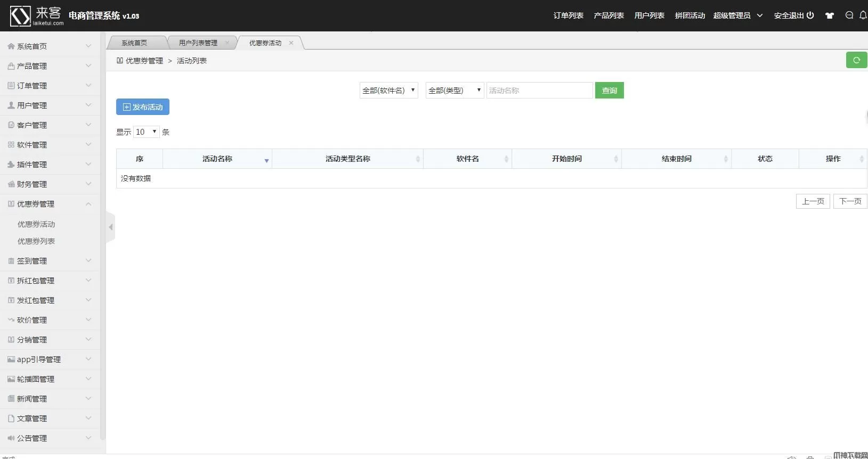
Task: Expand the 超级管理员 account menu
Action: (738, 15)
